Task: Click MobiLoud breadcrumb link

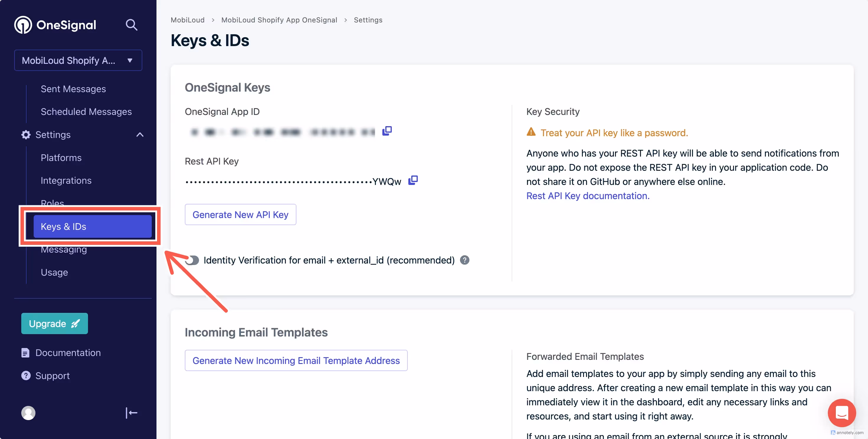Action: click(x=187, y=20)
